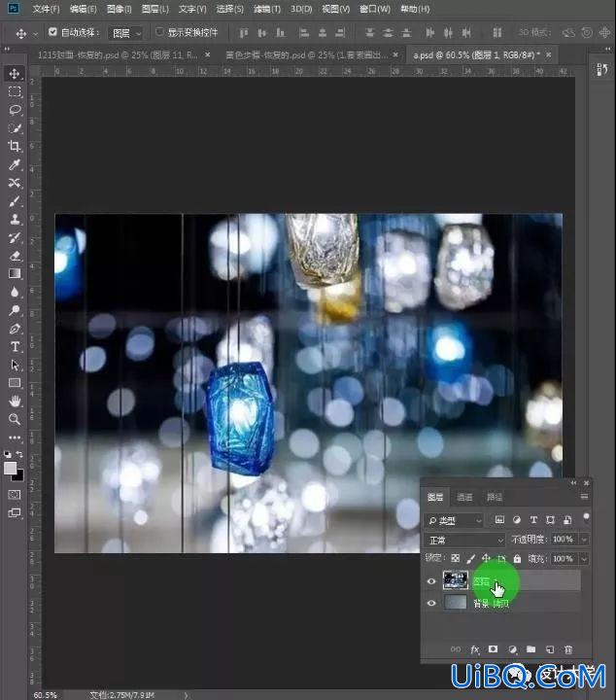Click the create new layer icon
Viewport: 616px width, 700px height.
pos(550,649)
